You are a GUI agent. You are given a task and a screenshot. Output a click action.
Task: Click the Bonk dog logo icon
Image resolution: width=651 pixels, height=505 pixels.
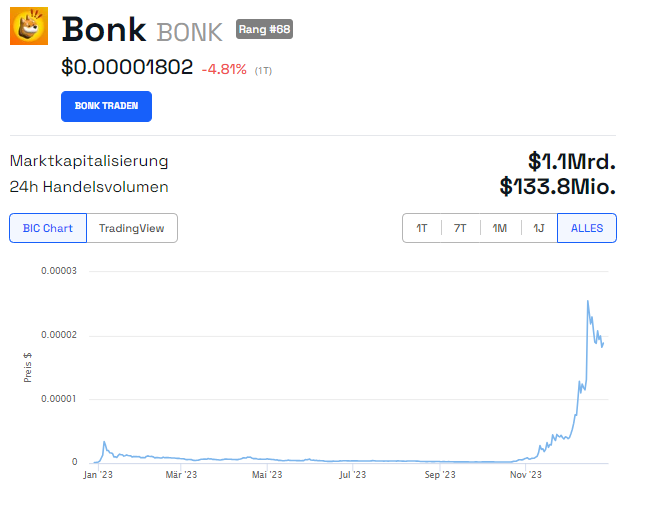tap(29, 26)
